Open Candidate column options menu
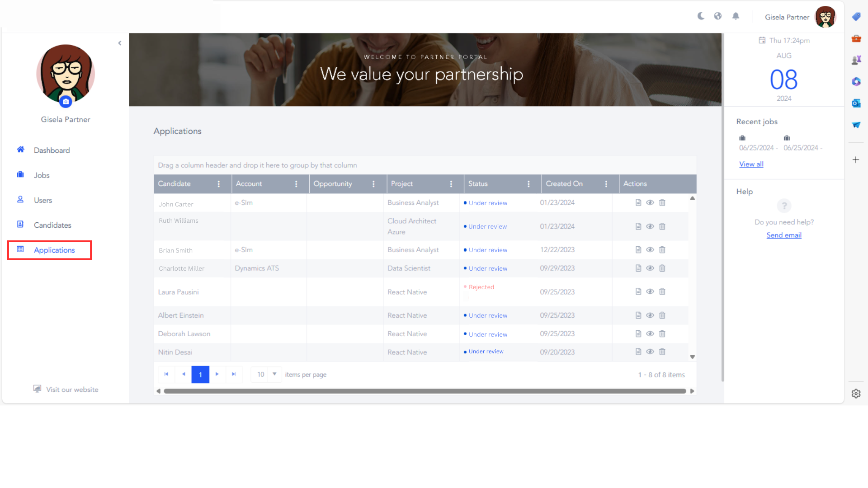The image size is (868, 488). [x=219, y=184]
